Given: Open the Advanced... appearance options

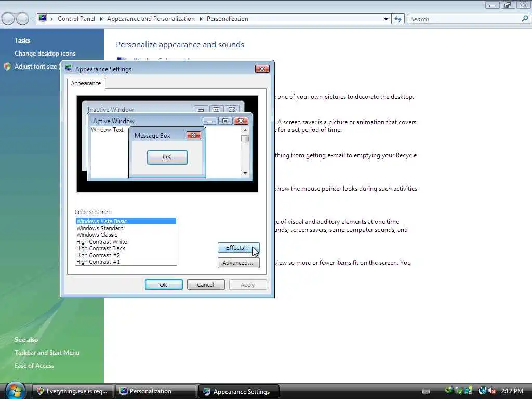Looking at the screenshot, I should tap(238, 263).
